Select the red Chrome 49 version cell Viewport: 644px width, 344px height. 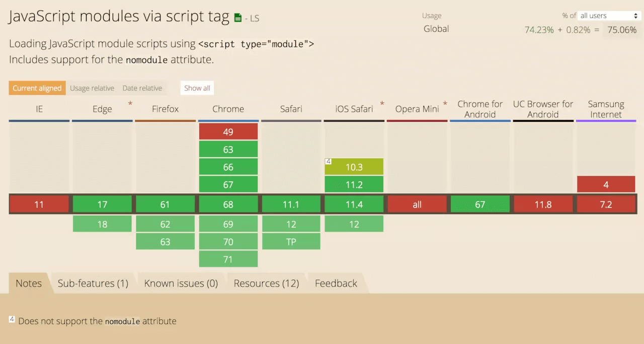click(228, 132)
